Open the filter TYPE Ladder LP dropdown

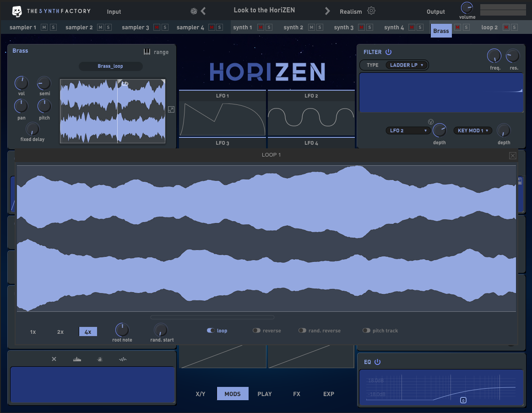coord(407,65)
